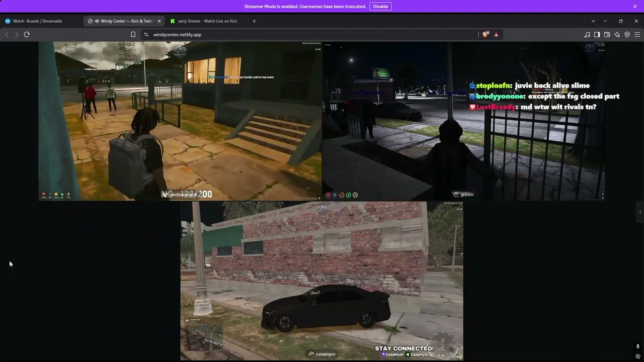The width and height of the screenshot is (644, 362).
Task: Bookmark this page
Action: [133, 35]
